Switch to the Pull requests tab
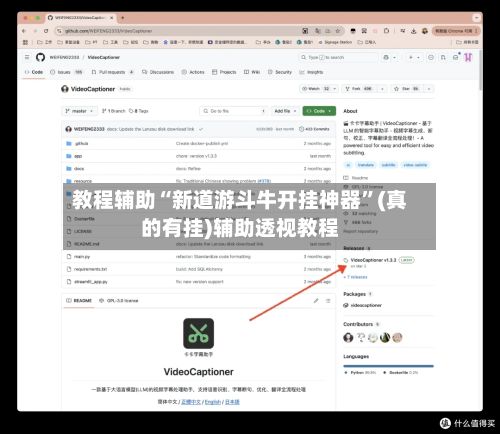This screenshot has height=434, width=500. [x=112, y=72]
